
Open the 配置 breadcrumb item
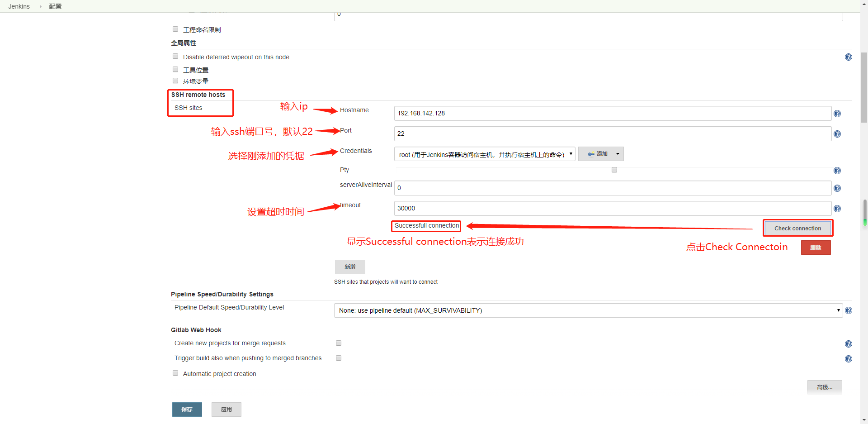point(55,6)
